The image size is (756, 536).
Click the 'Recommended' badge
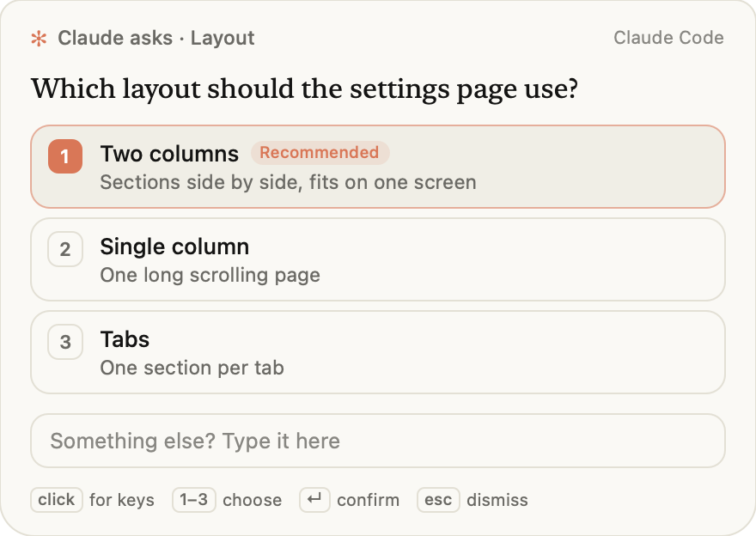(320, 153)
